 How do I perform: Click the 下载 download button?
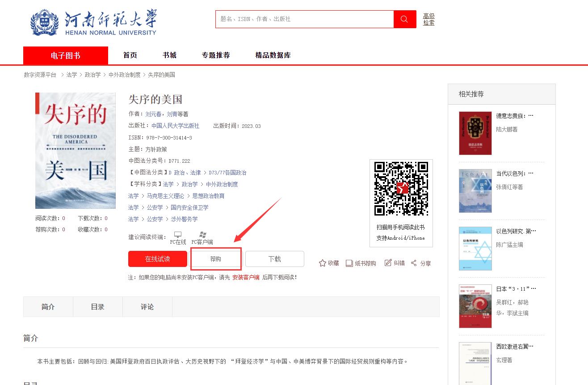coord(274,259)
